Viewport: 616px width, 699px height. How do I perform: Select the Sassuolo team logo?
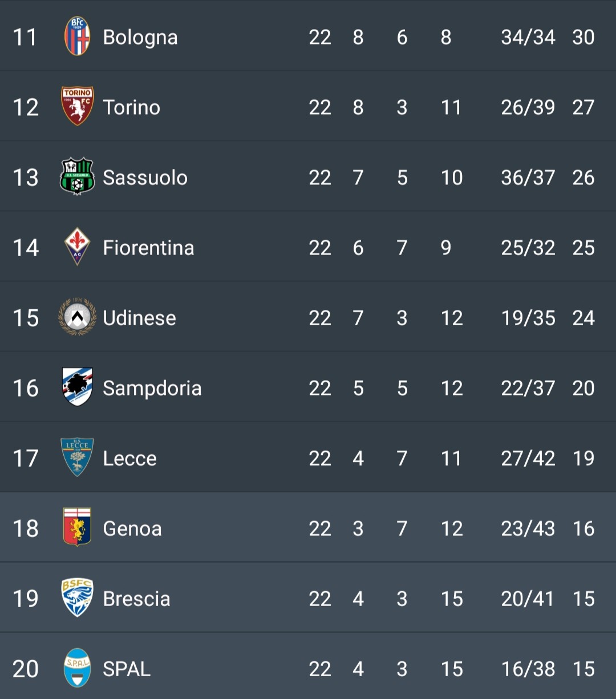pyautogui.click(x=77, y=177)
